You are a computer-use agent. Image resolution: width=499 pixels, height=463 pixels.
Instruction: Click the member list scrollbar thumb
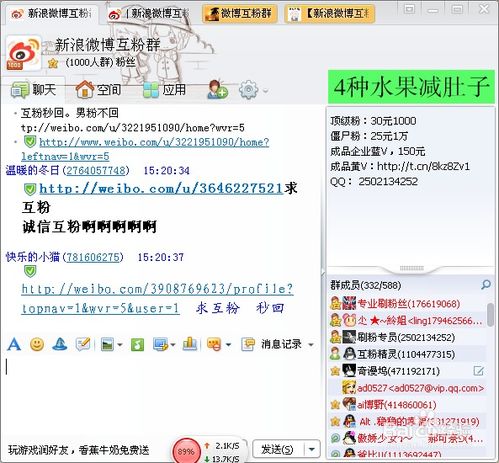pos(490,315)
